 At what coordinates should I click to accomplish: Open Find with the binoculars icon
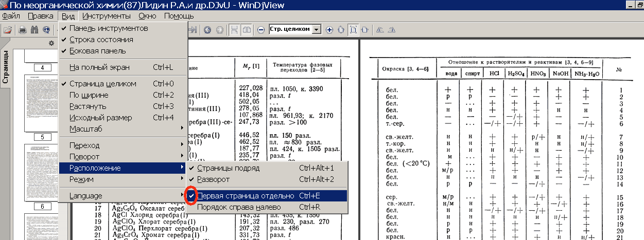point(35,29)
